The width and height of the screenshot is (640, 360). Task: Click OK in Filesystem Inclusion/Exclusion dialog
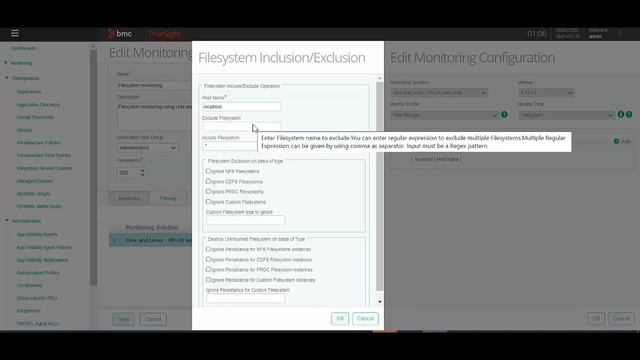point(340,318)
